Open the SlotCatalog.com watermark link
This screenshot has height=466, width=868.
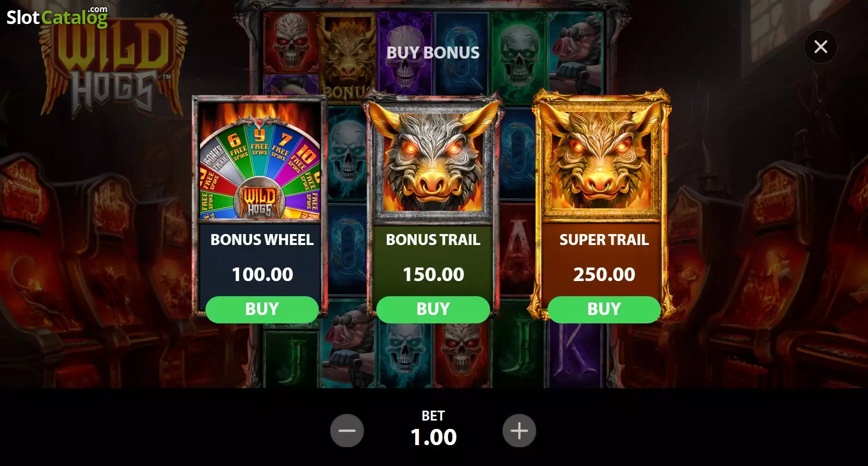tap(57, 17)
